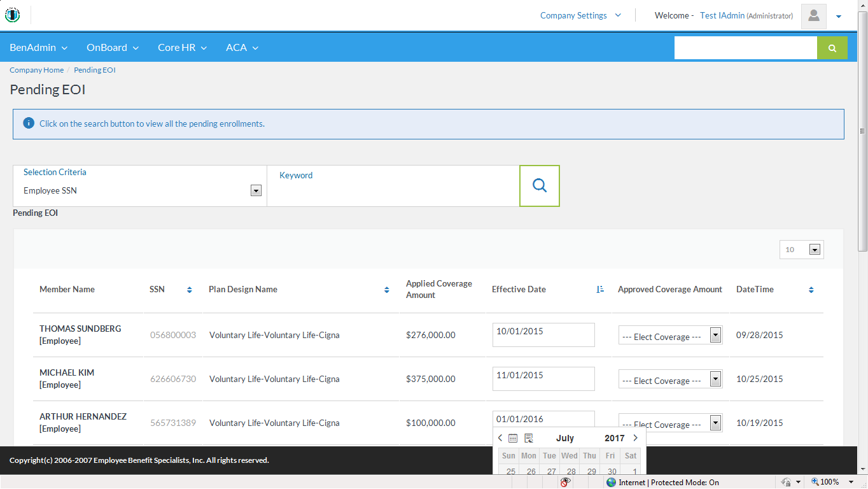This screenshot has height=489, width=868.
Task: Click amount $375,000.00
Action: (431, 379)
